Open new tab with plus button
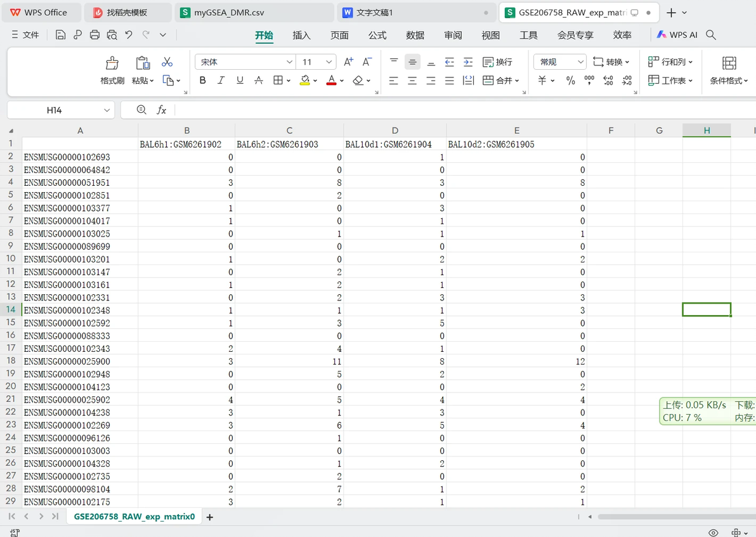Image resolution: width=756 pixels, height=537 pixels. 671,13
